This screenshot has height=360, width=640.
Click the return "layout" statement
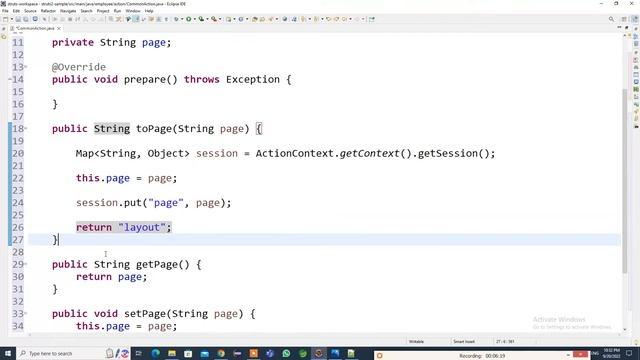[124, 227]
